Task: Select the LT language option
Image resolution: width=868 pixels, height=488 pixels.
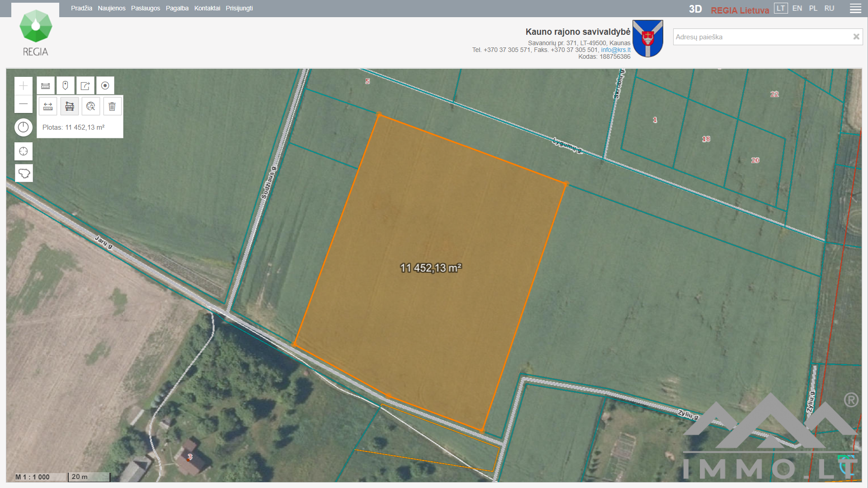Action: 781,8
